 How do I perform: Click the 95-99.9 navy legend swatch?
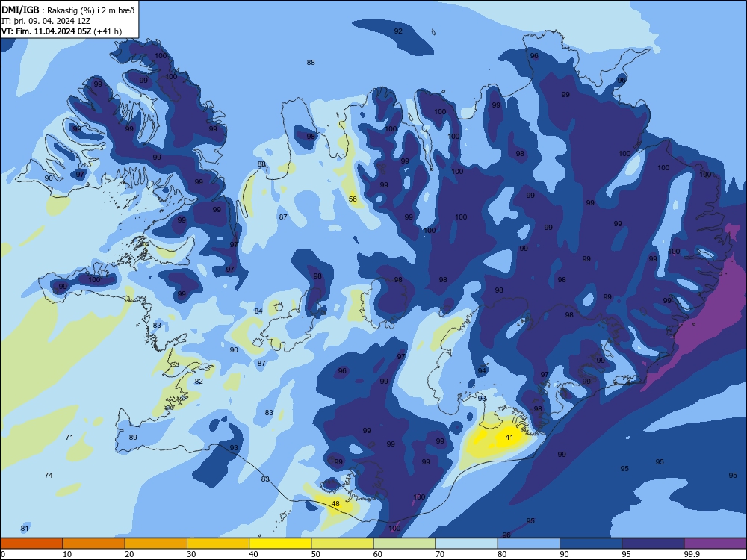coord(653,544)
